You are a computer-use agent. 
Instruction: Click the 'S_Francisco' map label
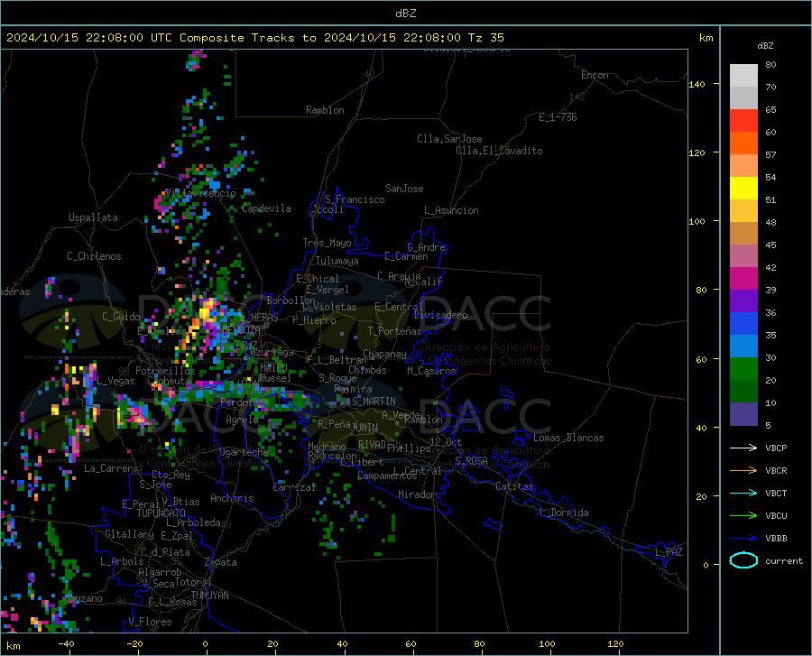coord(355,199)
